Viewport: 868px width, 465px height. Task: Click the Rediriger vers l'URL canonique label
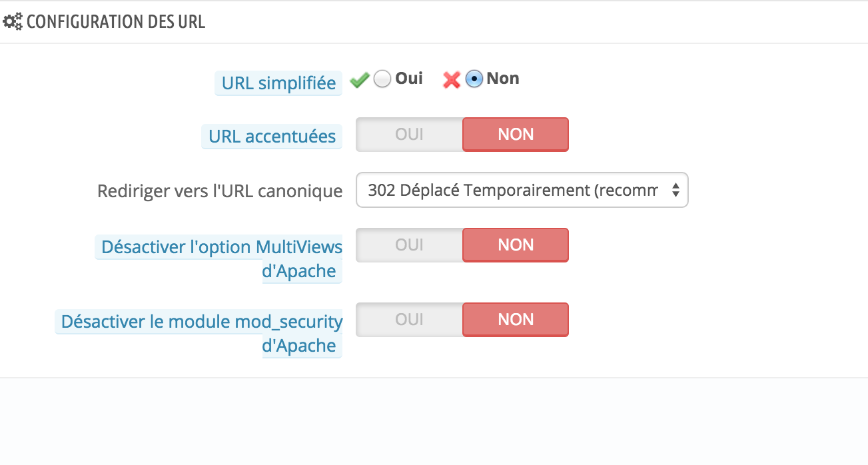click(220, 191)
